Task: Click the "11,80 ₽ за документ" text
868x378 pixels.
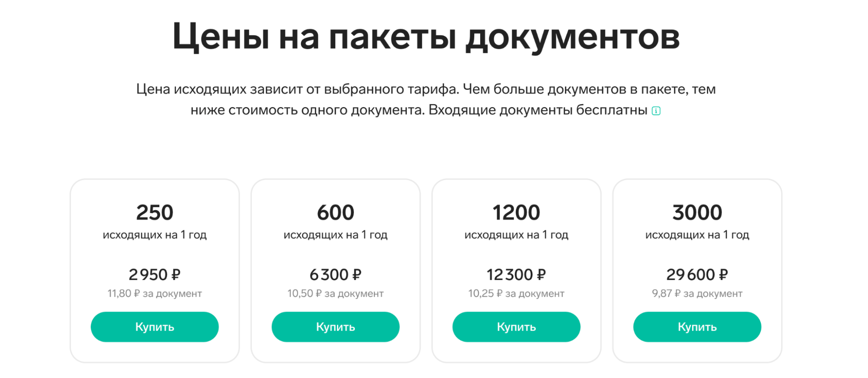Action: [x=155, y=294]
